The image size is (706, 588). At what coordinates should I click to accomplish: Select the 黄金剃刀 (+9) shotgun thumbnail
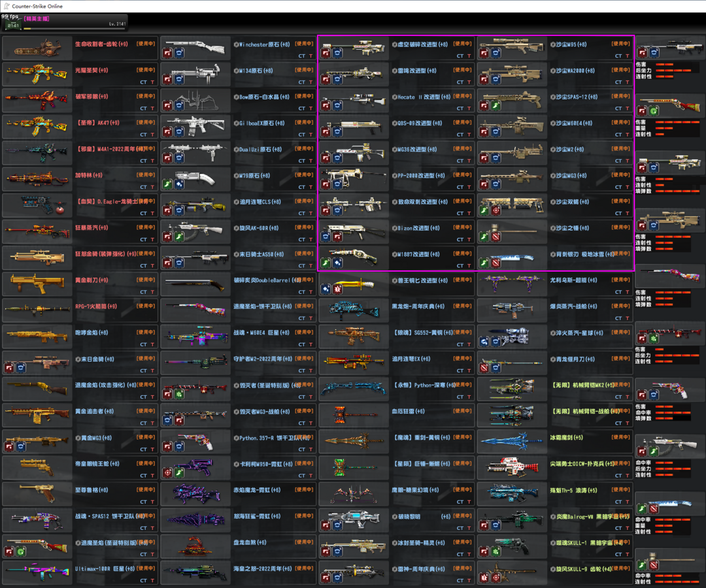point(37,284)
